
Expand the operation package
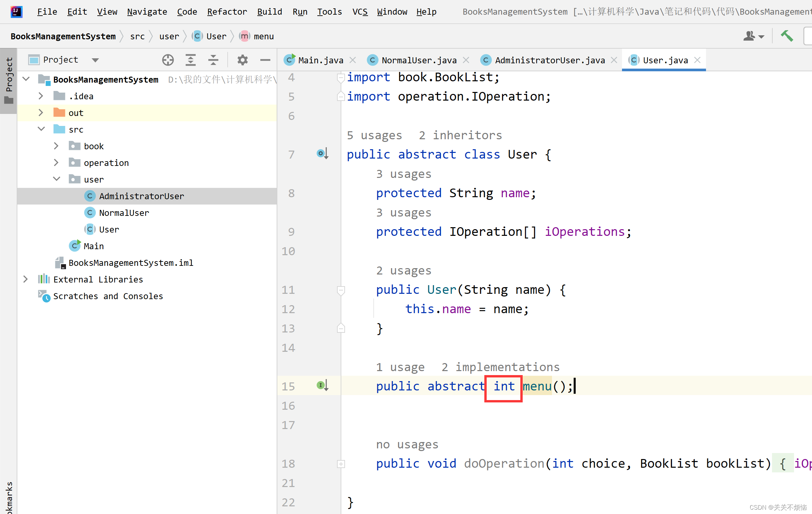click(x=56, y=163)
